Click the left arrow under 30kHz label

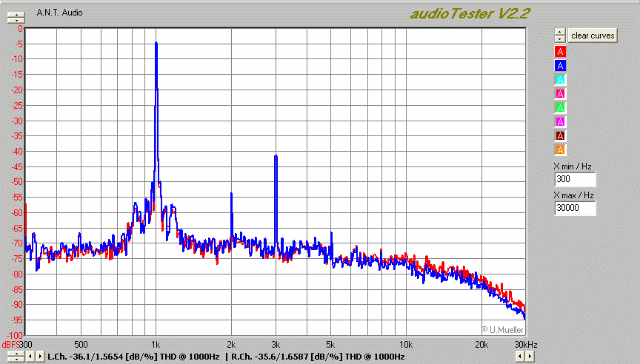(x=519, y=357)
